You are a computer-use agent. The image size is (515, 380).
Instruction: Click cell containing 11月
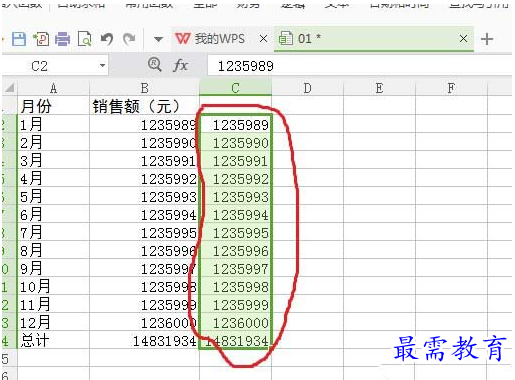click(53, 305)
